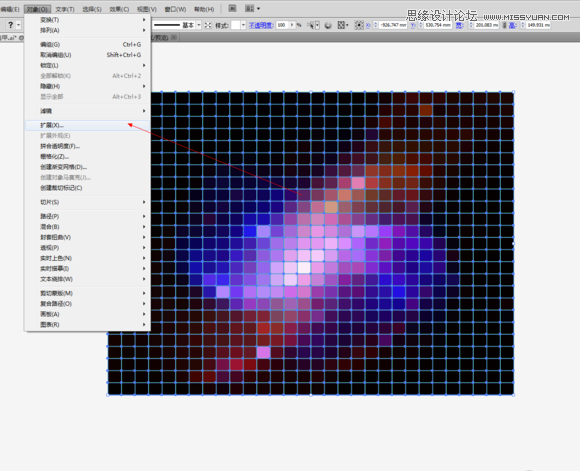This screenshot has height=471, width=580.
Task: Expand the 剪切蒙版(M) submenu
Action: [x=87, y=293]
